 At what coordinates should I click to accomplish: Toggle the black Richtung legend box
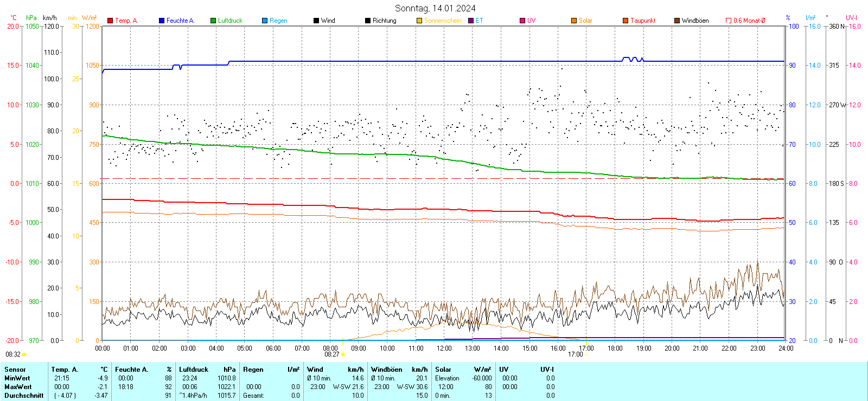[x=368, y=21]
